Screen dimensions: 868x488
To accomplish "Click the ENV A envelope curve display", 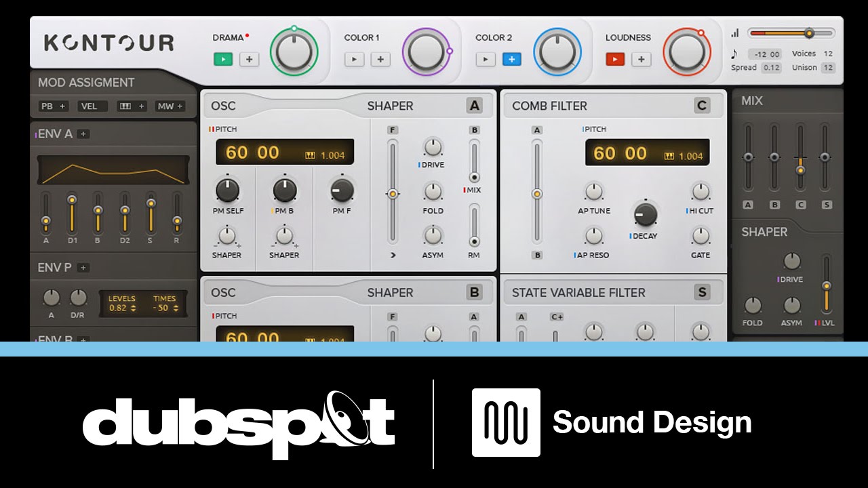I will coord(113,170).
